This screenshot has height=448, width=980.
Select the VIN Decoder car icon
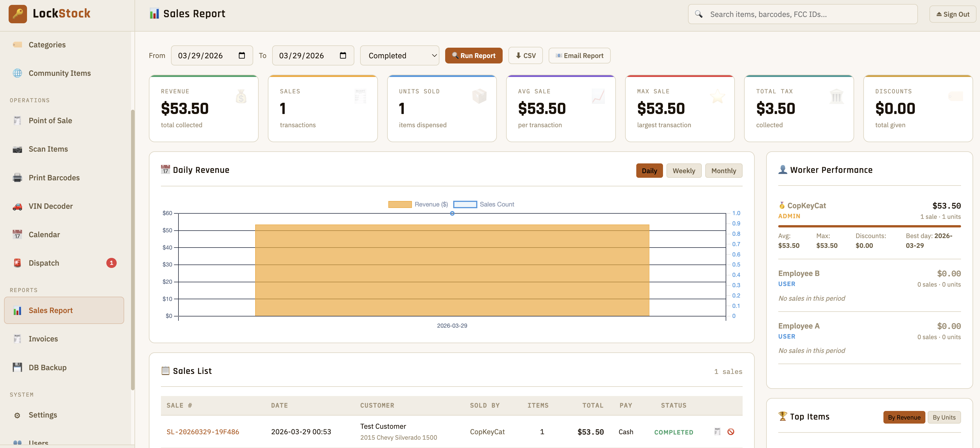(17, 206)
